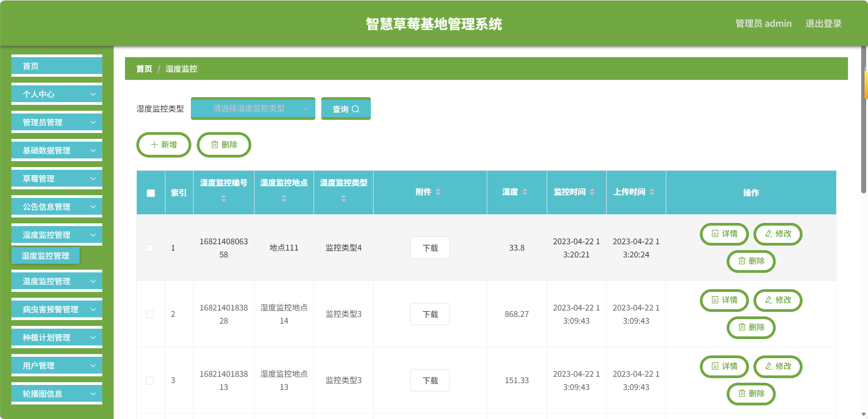868x419 pixels.
Task: Expand the 温度监控管理 sidebar menu
Action: 57,281
